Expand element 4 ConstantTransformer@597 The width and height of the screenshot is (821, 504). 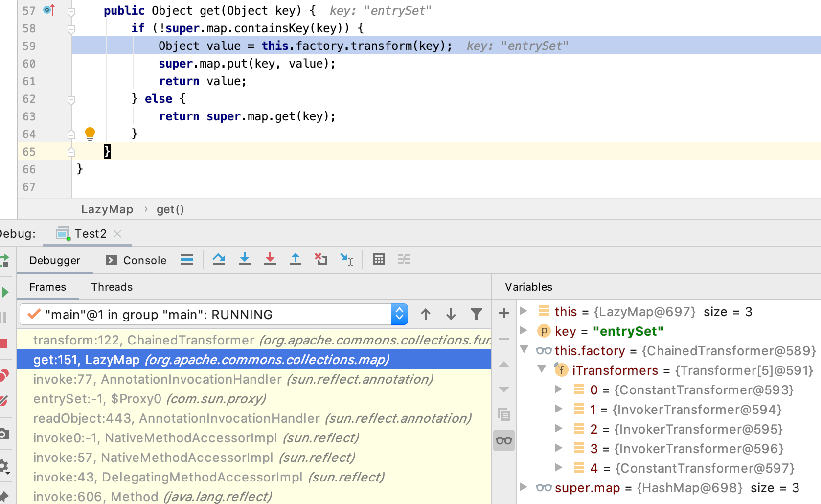(559, 467)
